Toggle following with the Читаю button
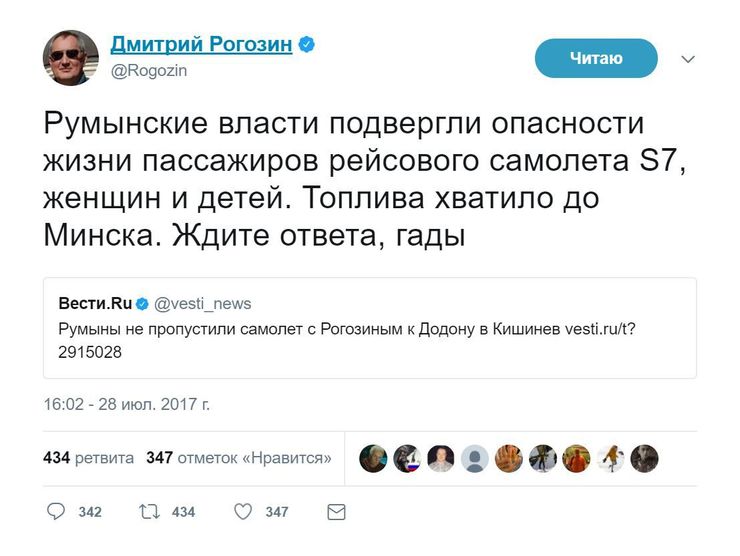740x556 pixels. click(596, 58)
